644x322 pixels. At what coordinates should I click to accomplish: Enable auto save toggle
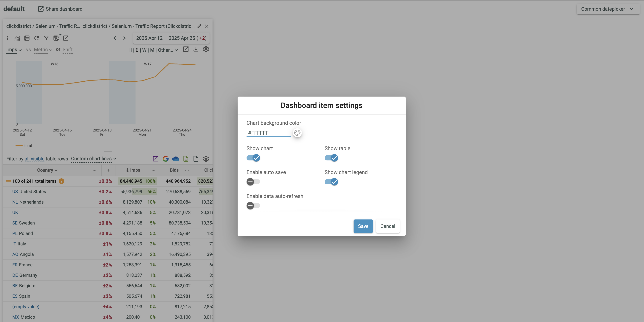tap(253, 182)
